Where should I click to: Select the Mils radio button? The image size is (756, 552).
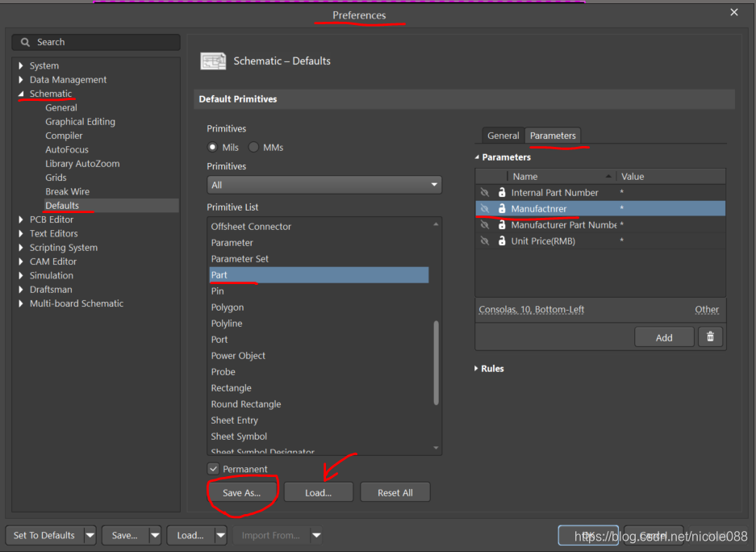[213, 148]
